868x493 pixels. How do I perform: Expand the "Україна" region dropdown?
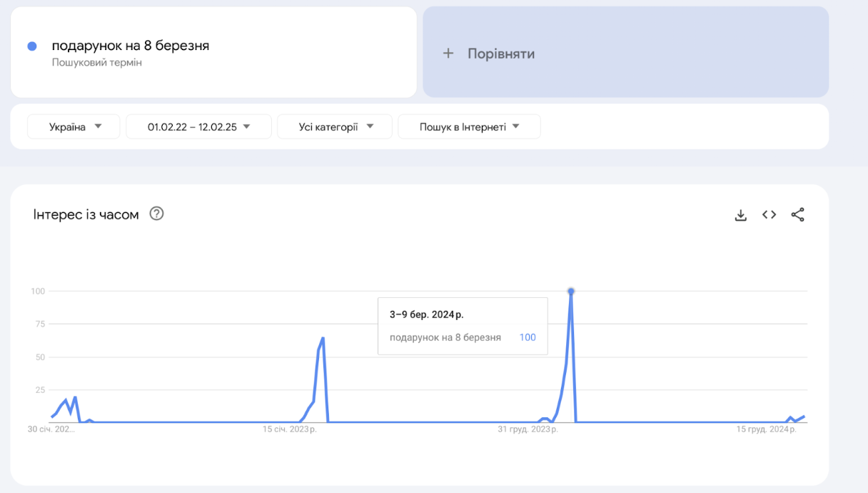(74, 126)
